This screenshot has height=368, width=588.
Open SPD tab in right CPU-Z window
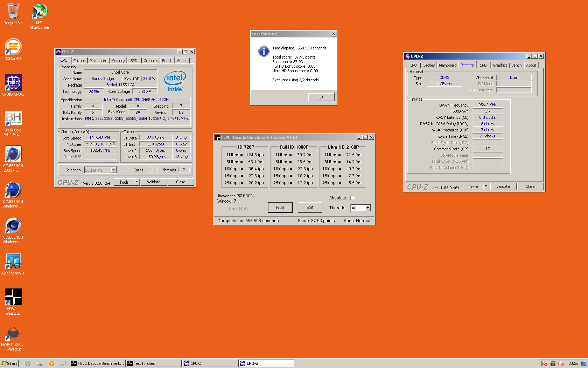(x=483, y=65)
